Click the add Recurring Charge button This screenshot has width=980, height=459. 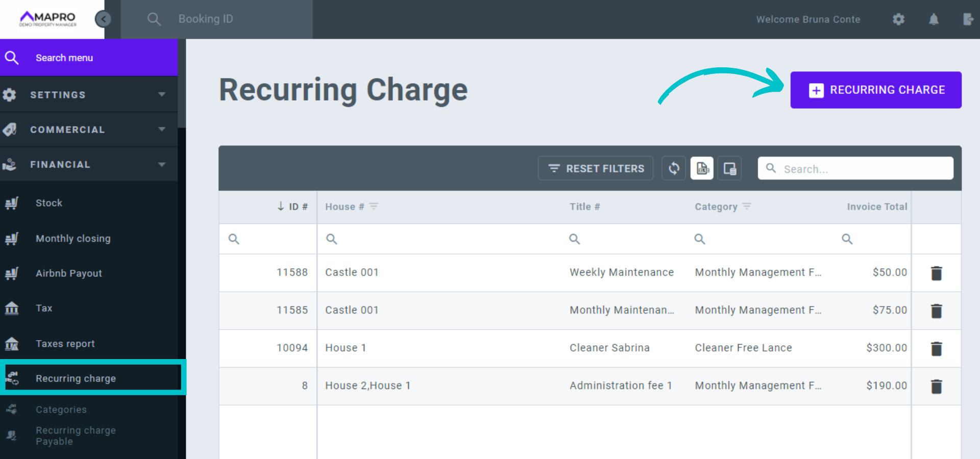pyautogui.click(x=876, y=90)
